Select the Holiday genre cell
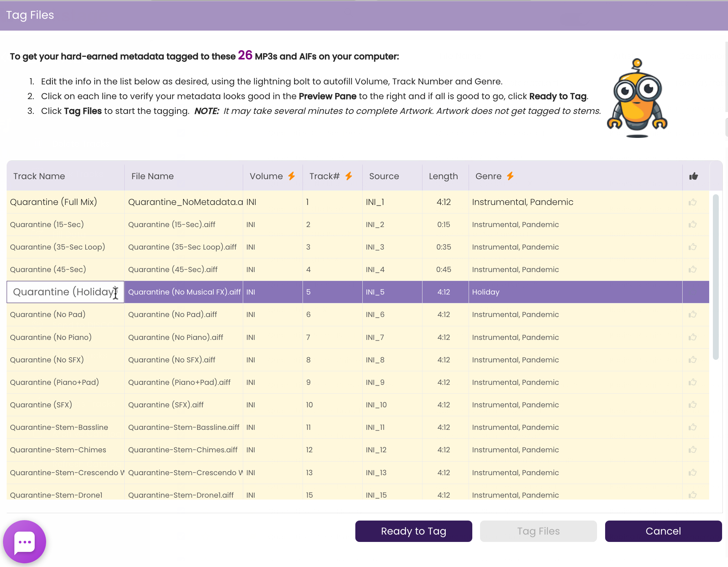Image resolution: width=728 pixels, height=567 pixels. 575,292
